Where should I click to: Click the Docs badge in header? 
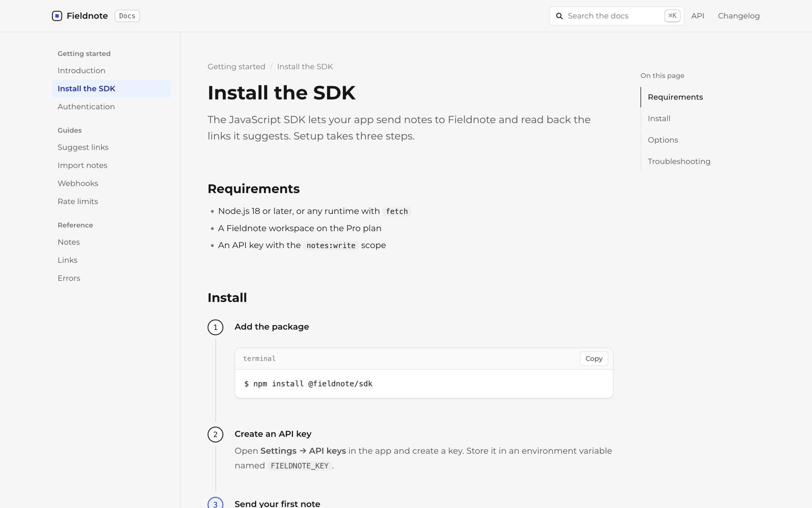127,16
